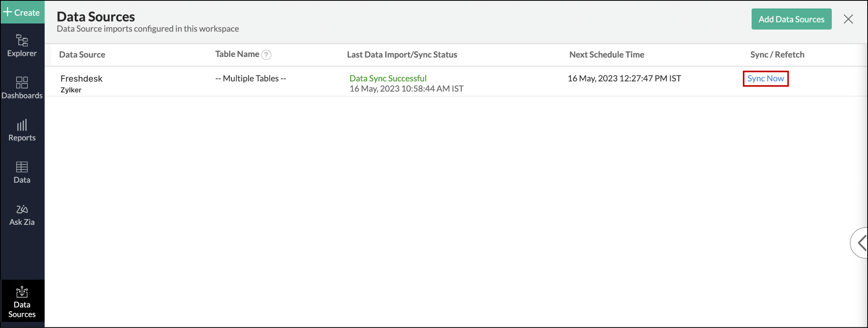The image size is (868, 328).
Task: Open the Dashboards grid icon
Action: click(x=22, y=82)
